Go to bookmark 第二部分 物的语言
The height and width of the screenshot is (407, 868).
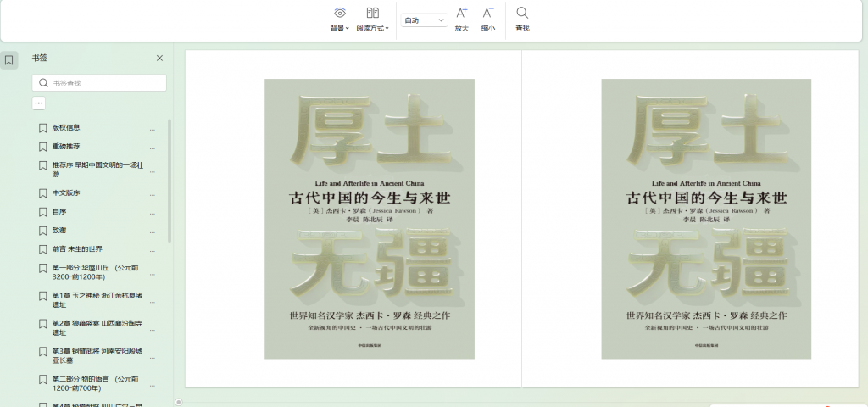point(96,383)
